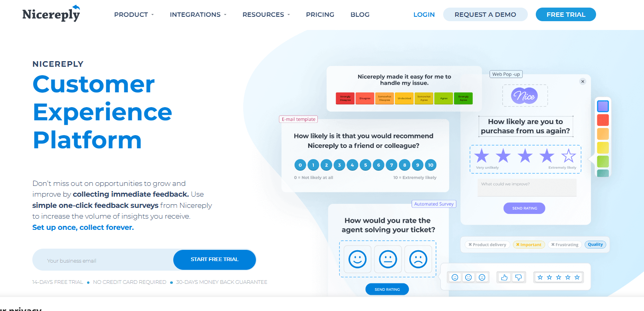
Task: Select NPS score 0 circle
Action: (x=300, y=165)
